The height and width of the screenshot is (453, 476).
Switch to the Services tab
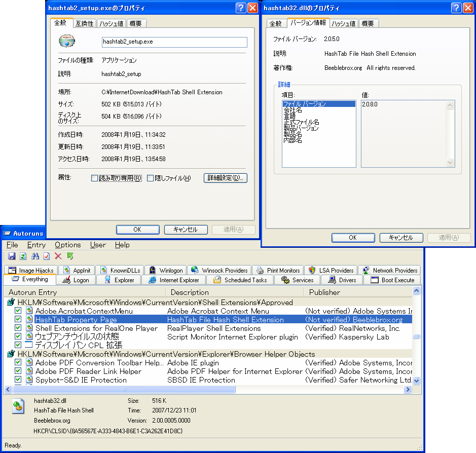[x=297, y=280]
